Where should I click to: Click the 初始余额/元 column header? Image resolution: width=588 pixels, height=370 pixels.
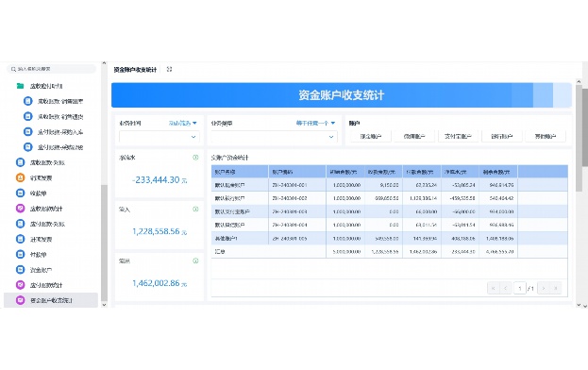345,172
